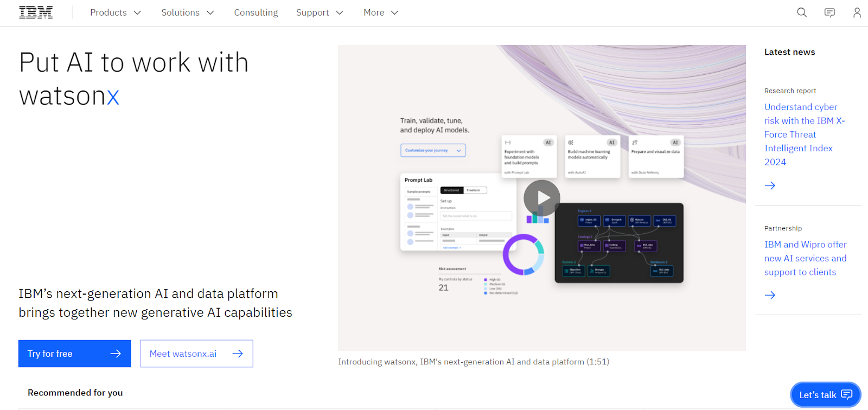
Task: Expand the Solutions menu
Action: pos(187,12)
